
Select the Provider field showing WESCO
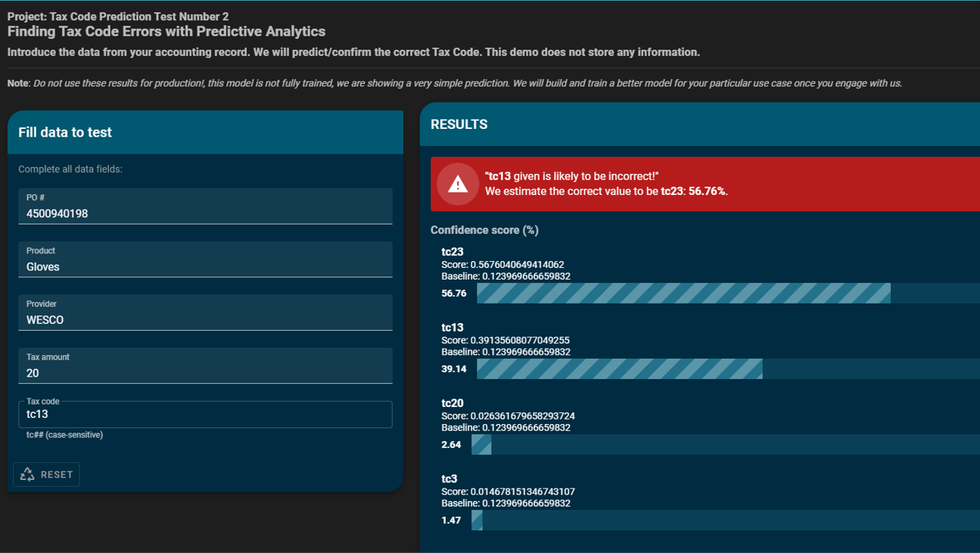(205, 319)
